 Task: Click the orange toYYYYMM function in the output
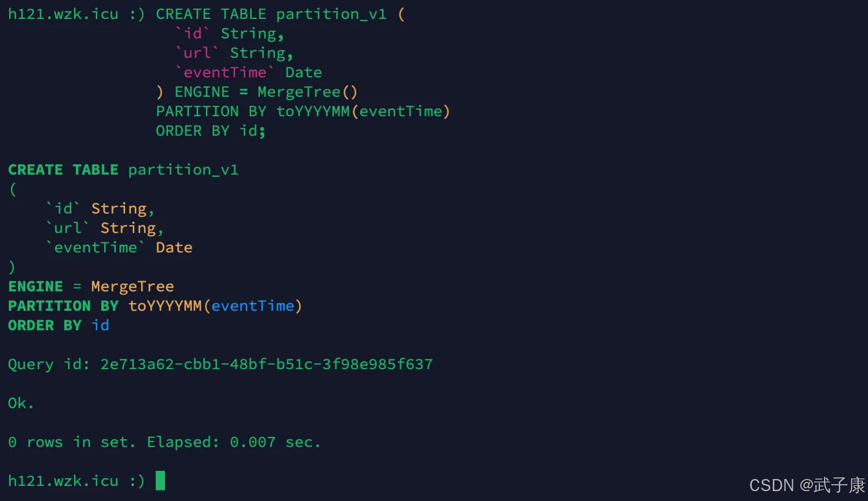pos(165,306)
